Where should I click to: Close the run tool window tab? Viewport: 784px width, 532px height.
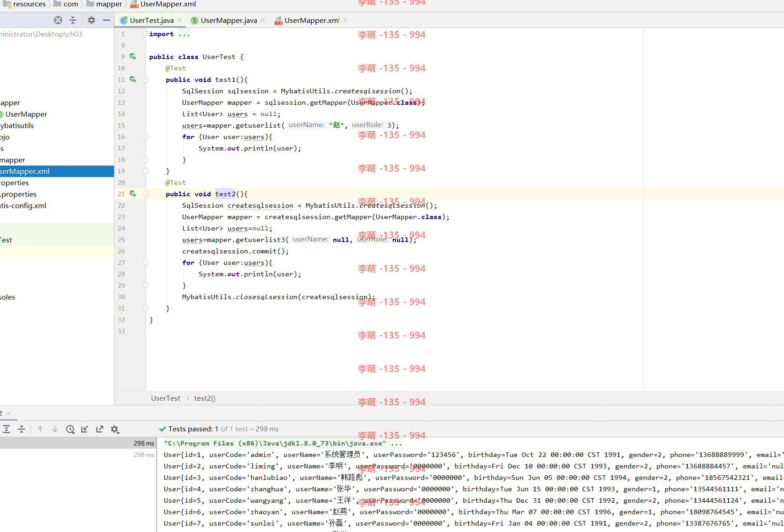(x=9, y=413)
